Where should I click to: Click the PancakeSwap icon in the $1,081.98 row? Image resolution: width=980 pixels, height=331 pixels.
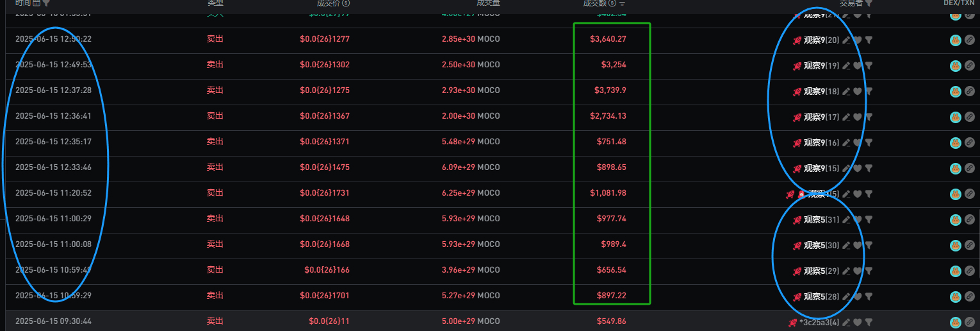955,194
